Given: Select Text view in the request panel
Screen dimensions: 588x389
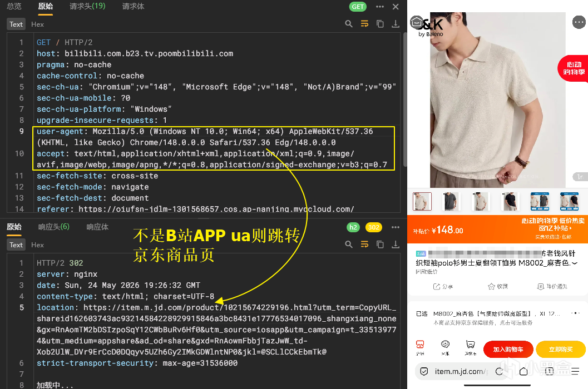Looking at the screenshot, I should 16,24.
